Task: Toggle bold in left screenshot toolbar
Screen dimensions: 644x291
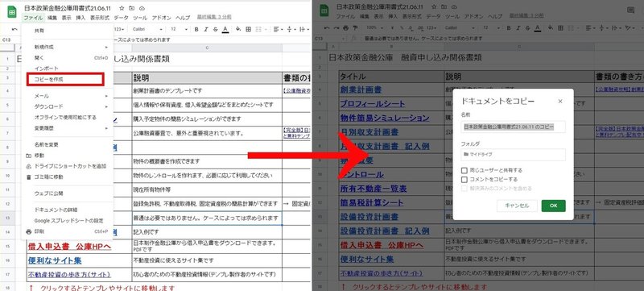Action: (196, 30)
